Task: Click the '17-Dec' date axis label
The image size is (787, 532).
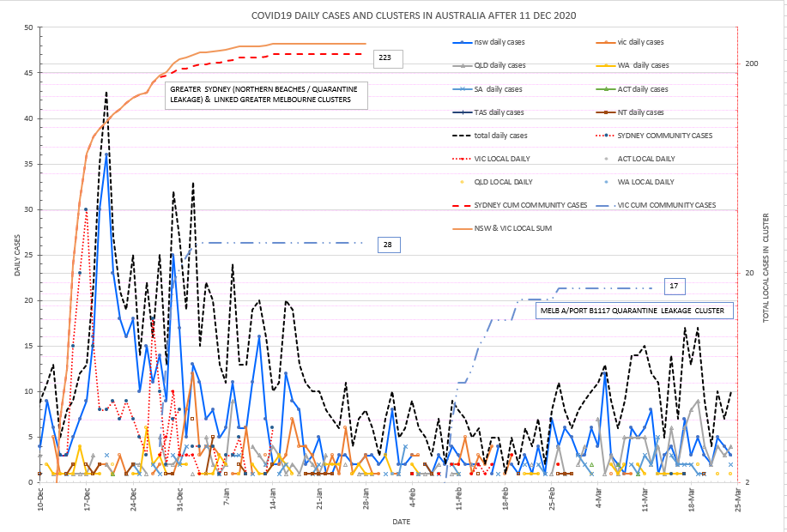Action: [x=88, y=499]
